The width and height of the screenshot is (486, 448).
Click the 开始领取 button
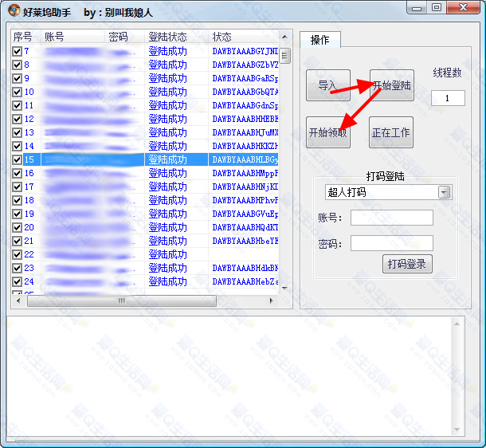(x=327, y=132)
